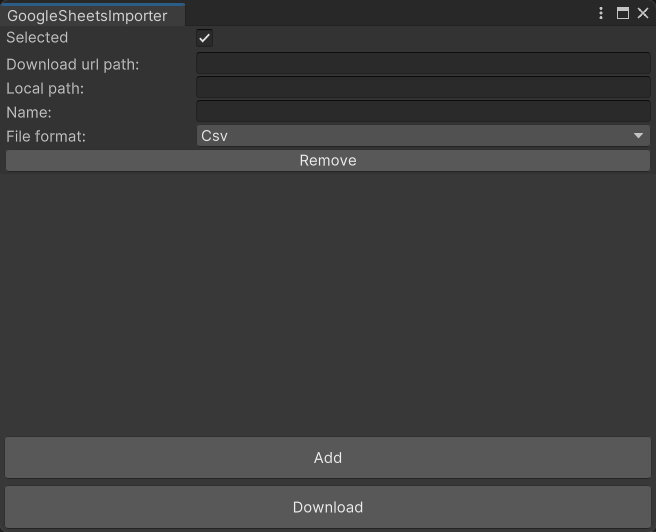
Task: Click the Download button
Action: click(x=328, y=507)
